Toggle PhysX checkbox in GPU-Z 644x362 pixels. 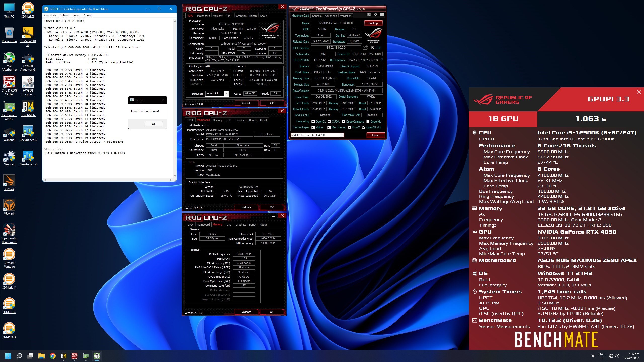coord(350,127)
